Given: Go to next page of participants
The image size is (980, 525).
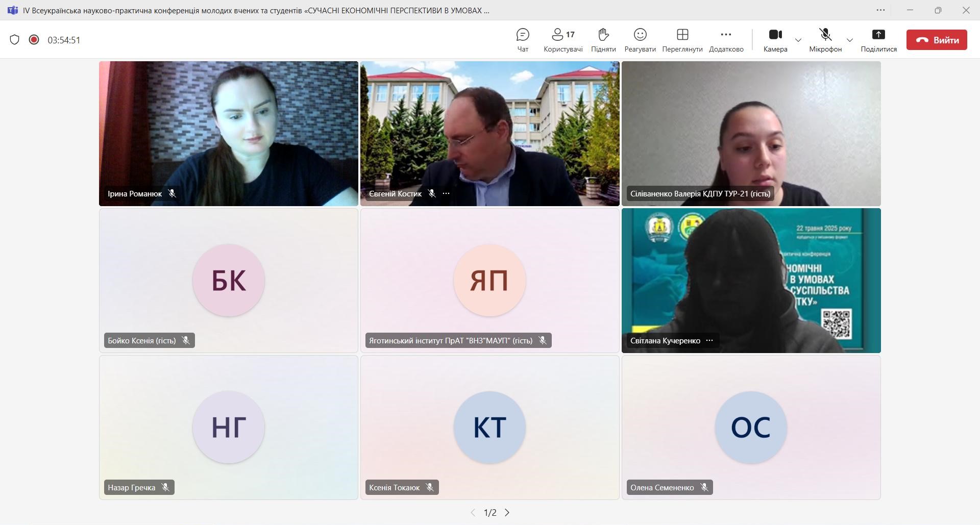Looking at the screenshot, I should click(x=507, y=513).
